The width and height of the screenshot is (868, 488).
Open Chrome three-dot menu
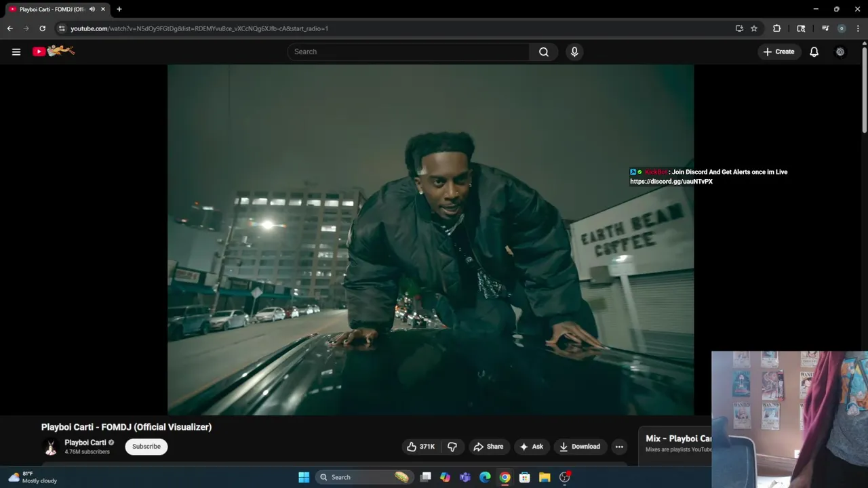[858, 28]
